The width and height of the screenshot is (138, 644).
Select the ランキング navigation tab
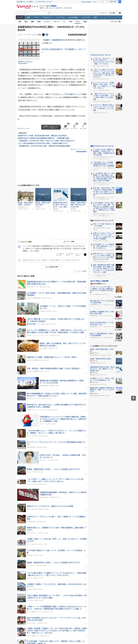(x=86, y=17)
